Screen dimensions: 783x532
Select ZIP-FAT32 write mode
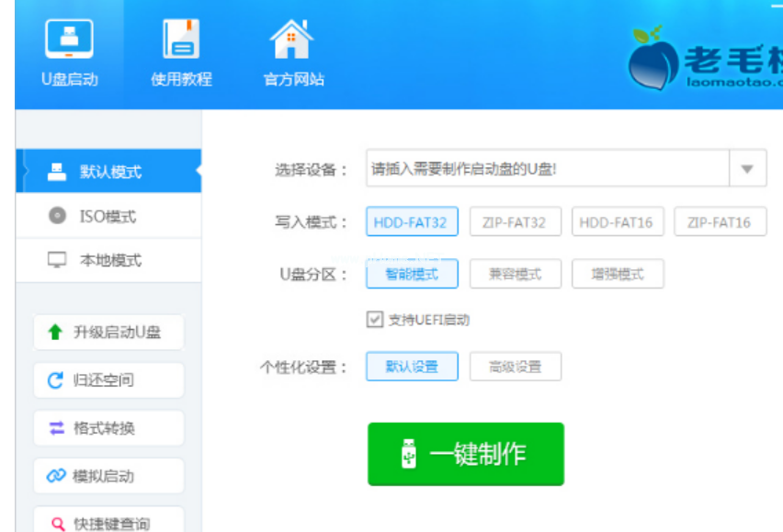(515, 222)
